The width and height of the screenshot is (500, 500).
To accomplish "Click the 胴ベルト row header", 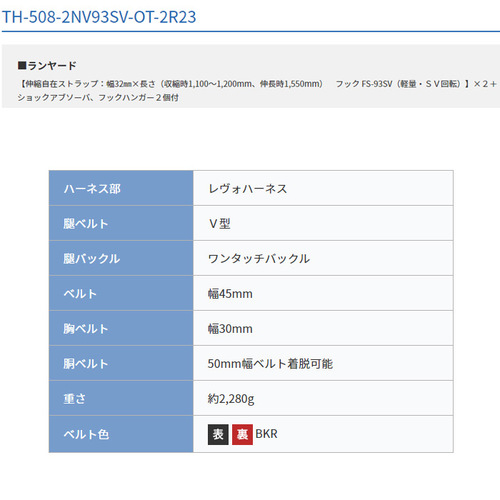I will click(x=121, y=363).
